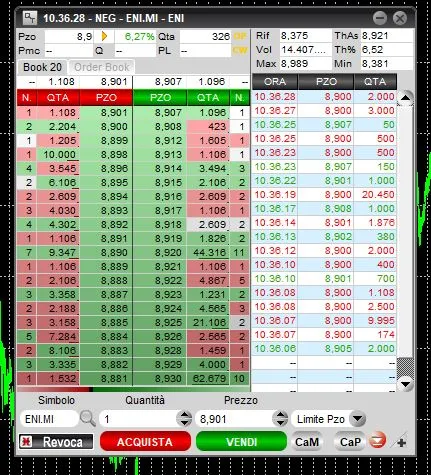Click the window app icon in the title bar
This screenshot has height=475, width=431.
pos(30,18)
